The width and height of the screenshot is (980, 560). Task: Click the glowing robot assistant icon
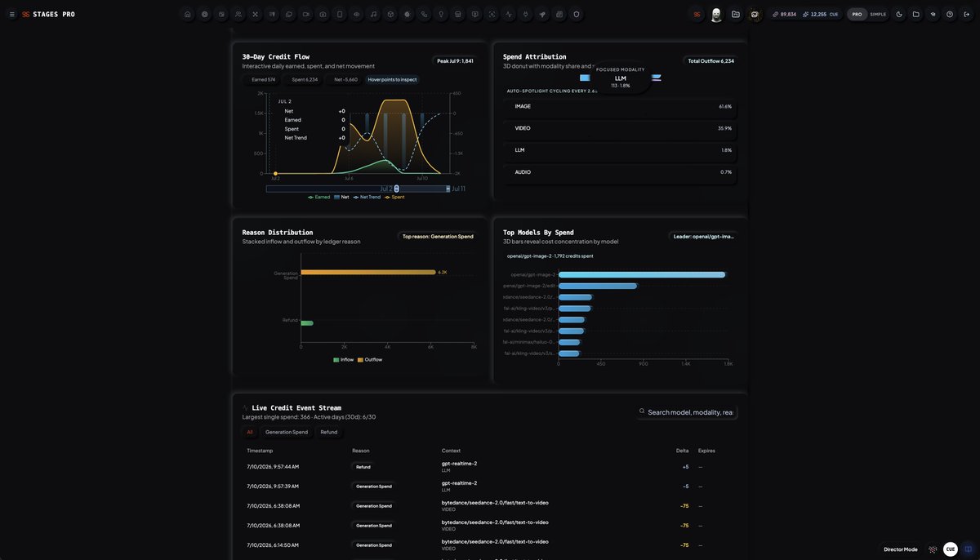(755, 14)
